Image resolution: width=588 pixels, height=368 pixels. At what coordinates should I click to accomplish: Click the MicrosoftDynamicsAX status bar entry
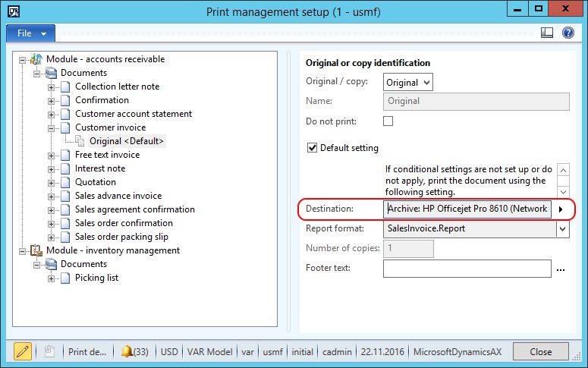[x=458, y=352]
